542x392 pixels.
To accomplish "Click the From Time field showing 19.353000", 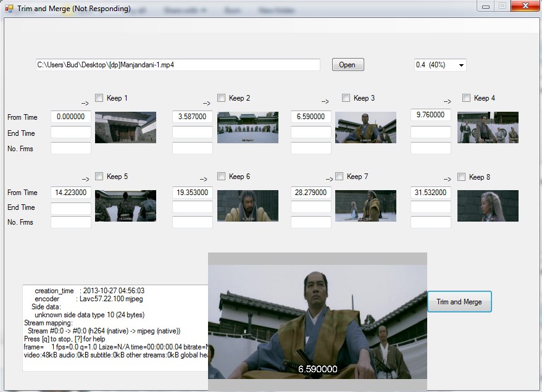I will coord(193,193).
